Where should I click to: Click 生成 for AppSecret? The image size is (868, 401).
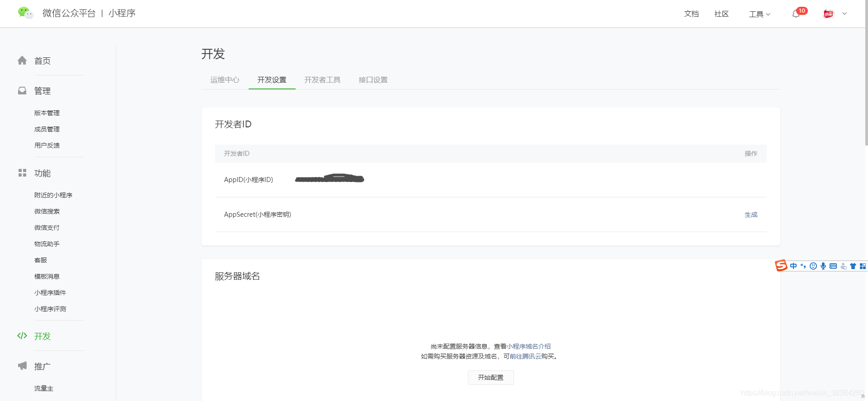(x=751, y=214)
